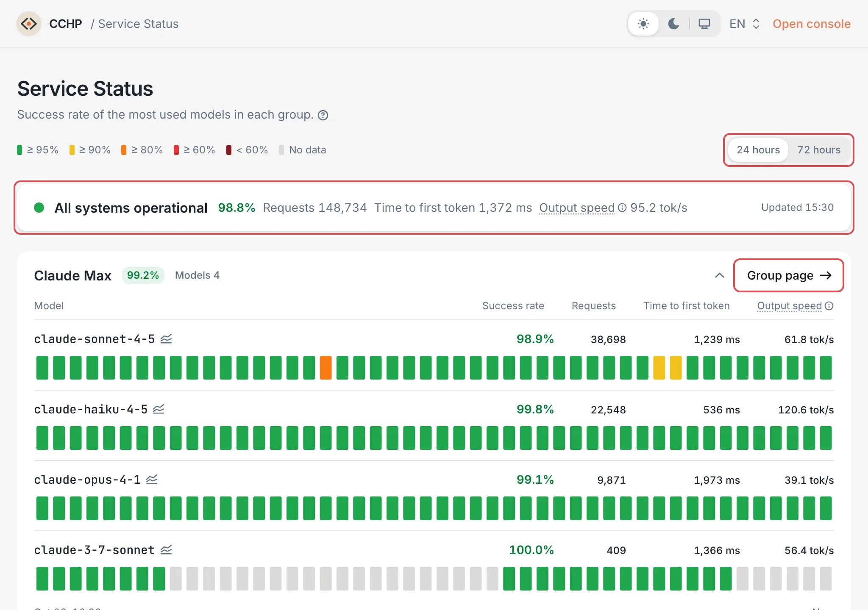
Task: Collapse the Claude Max group chevron
Action: coord(720,275)
